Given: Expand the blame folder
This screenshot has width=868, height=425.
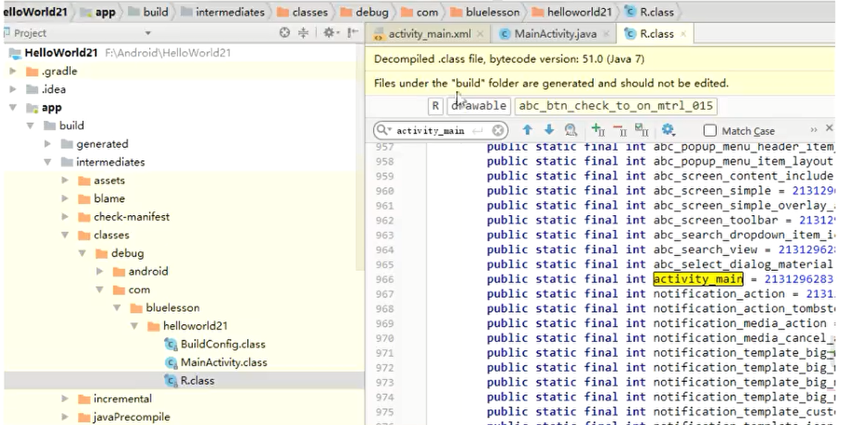Looking at the screenshot, I should click(65, 198).
